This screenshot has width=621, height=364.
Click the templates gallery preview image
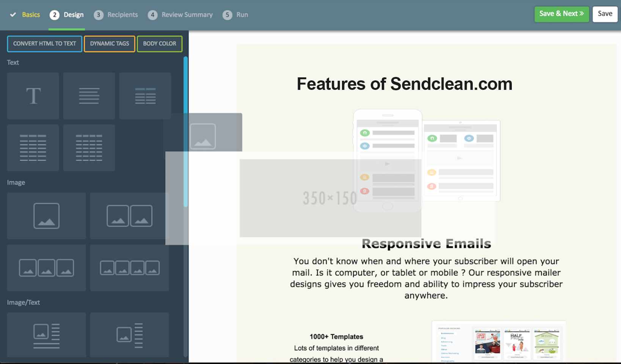click(x=499, y=341)
